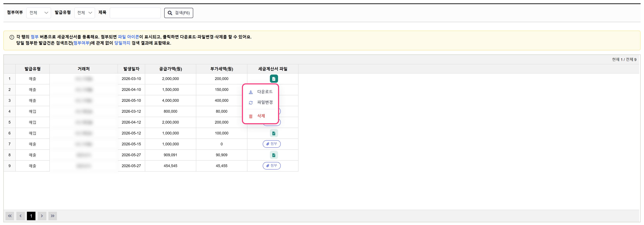Click the refresh icon beside 파일변경
This screenshot has height=225, width=644.
click(x=251, y=103)
